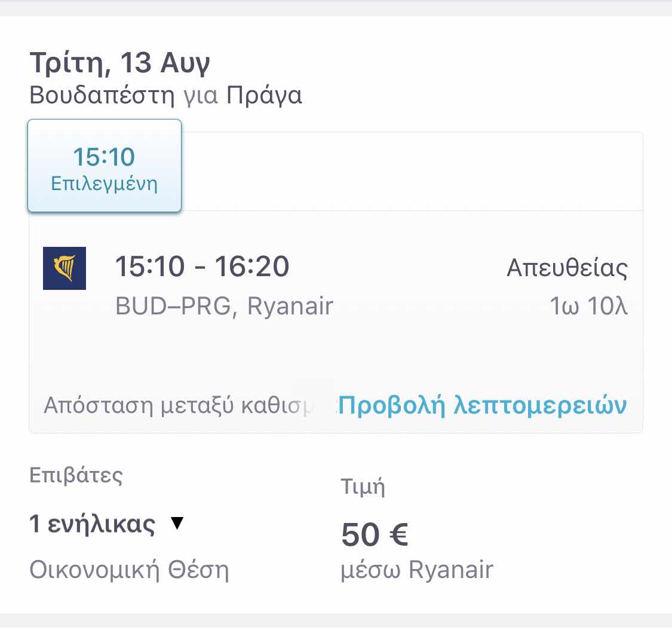This screenshot has height=630, width=672.
Task: Select the 15:10 Επιλεγμένη time tab
Action: (x=105, y=166)
